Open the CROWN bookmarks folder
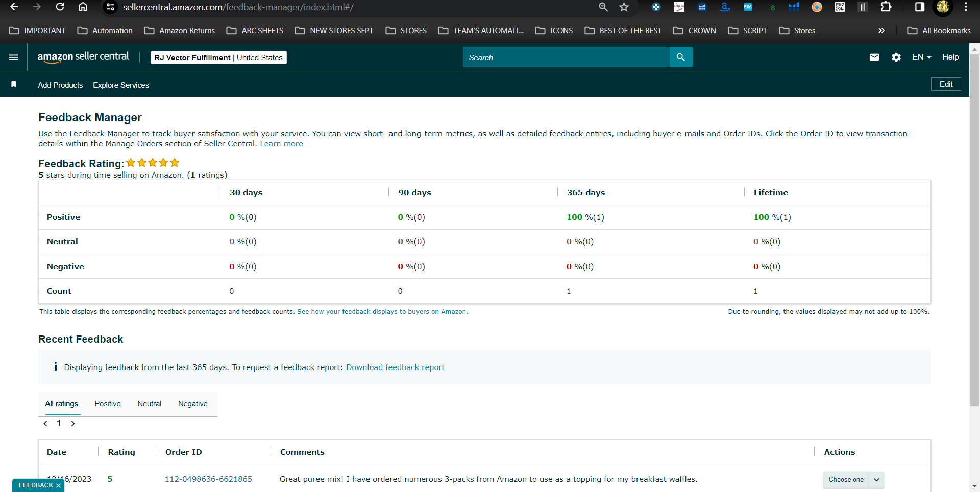 (x=694, y=31)
